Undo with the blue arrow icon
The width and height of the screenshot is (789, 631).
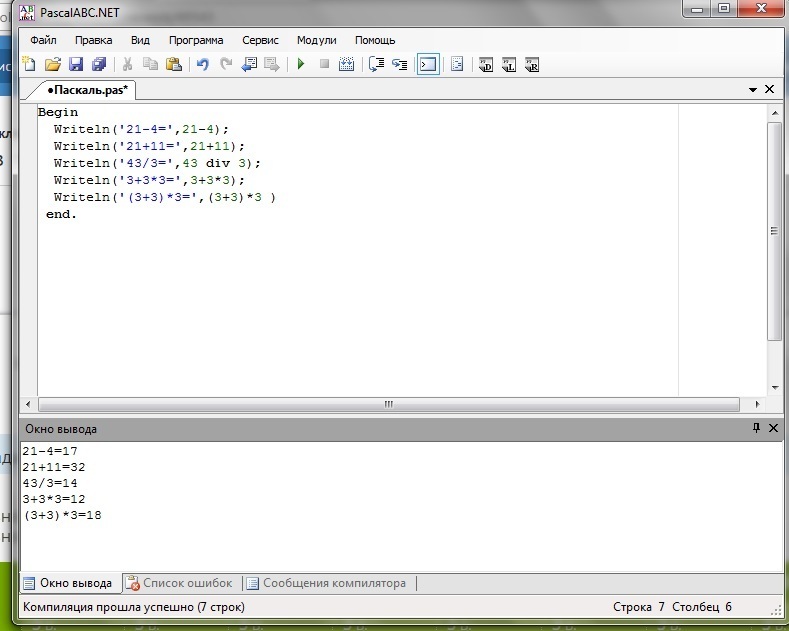pos(203,64)
